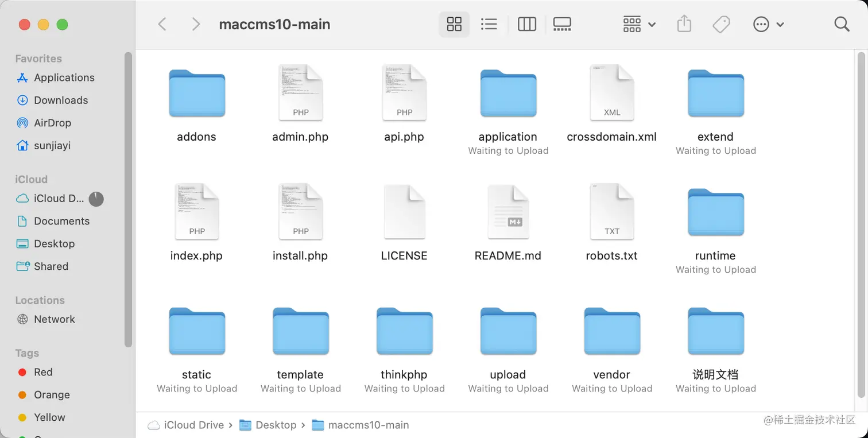Screen dimensions: 868x438
Task: Click Waiting to Upload under application
Action: pyautogui.click(x=508, y=151)
